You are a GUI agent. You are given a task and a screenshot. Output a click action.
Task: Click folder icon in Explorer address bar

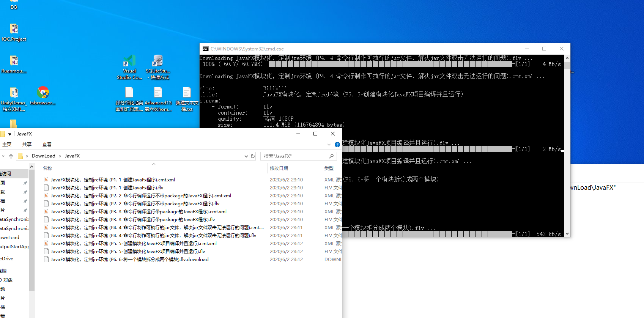click(x=20, y=156)
